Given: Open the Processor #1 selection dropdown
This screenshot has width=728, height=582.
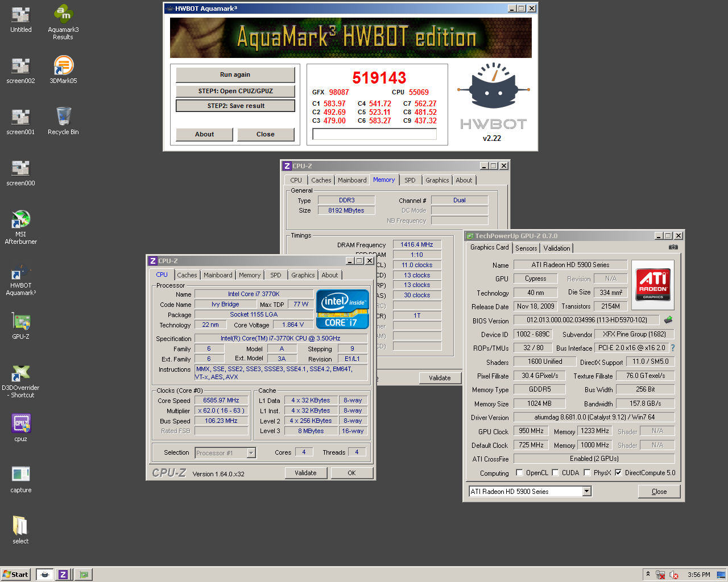Looking at the screenshot, I should (x=251, y=453).
